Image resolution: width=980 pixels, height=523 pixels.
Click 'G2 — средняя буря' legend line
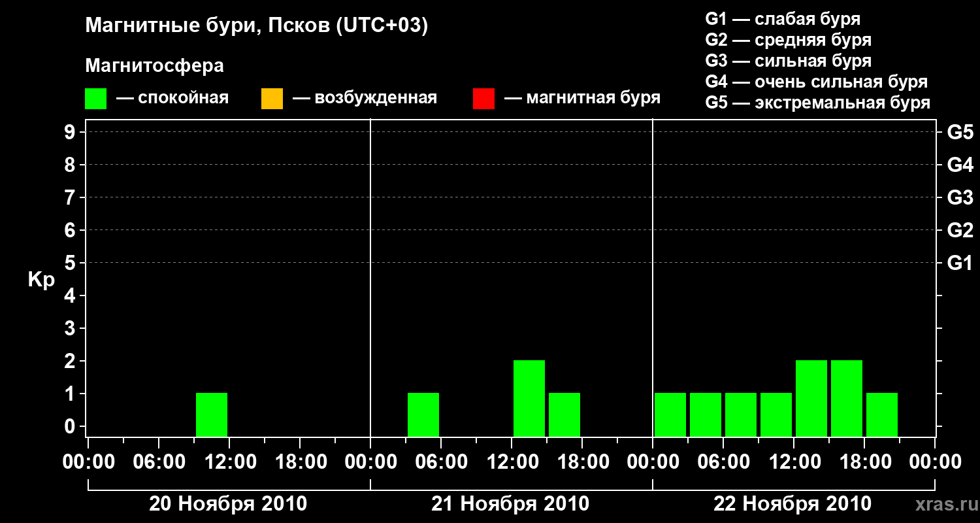[x=789, y=40]
